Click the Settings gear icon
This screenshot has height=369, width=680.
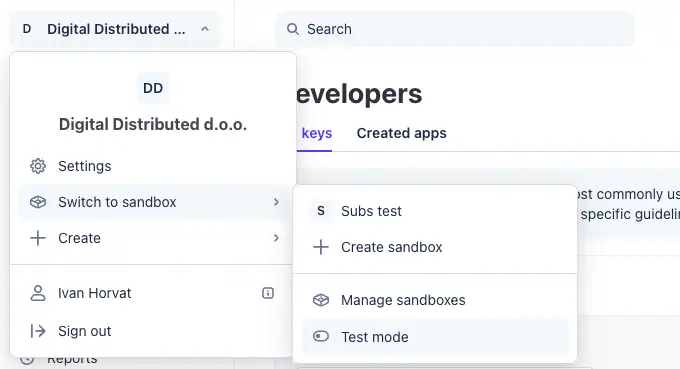[38, 166]
